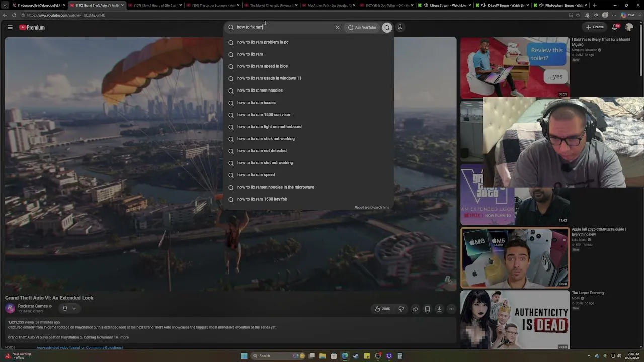Click the Create button
The width and height of the screenshot is (644, 362).
(595, 27)
